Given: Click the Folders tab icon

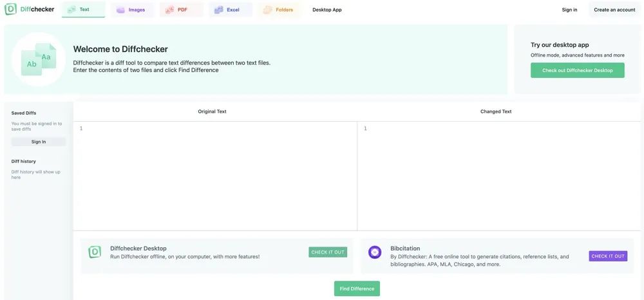Looking at the screenshot, I should pyautogui.click(x=268, y=10).
